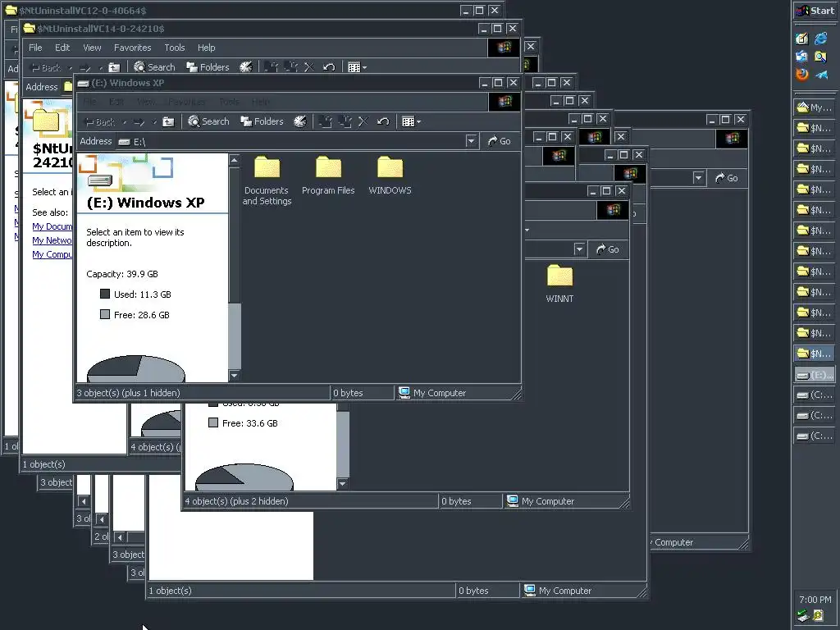Open the My Computer link in the VC14-0-24210 window

(52, 254)
